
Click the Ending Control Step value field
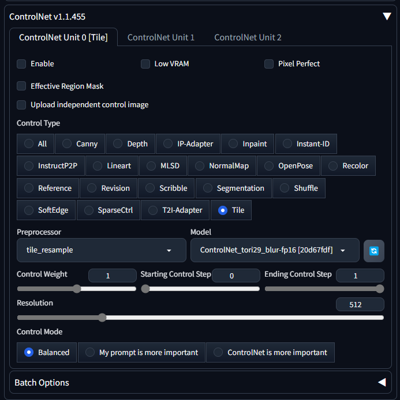tap(360, 276)
